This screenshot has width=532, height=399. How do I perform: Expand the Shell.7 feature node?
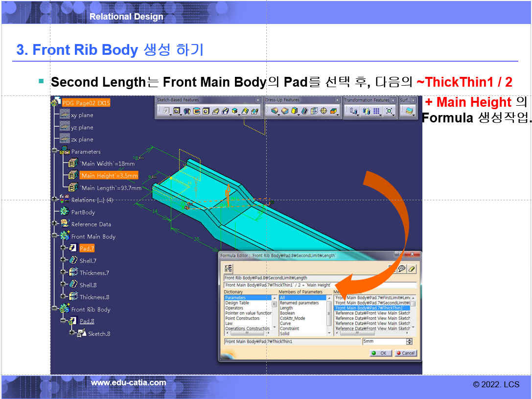(63, 260)
